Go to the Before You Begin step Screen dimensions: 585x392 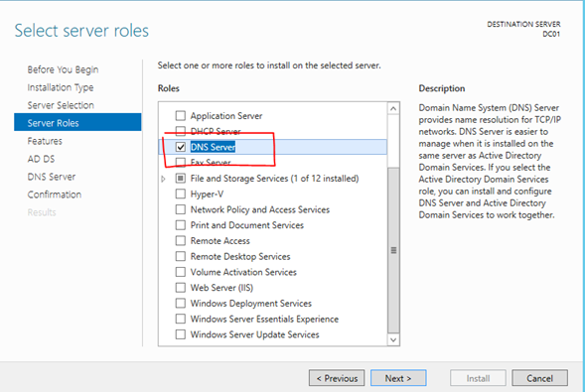[x=63, y=69]
